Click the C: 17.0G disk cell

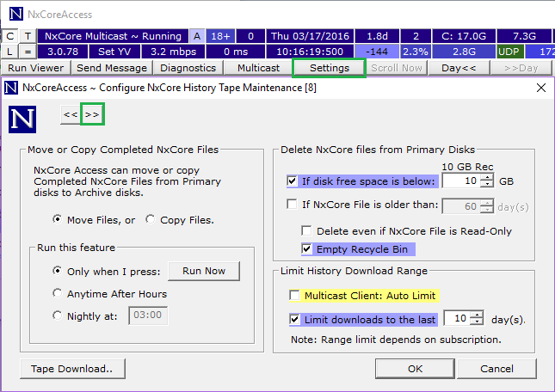point(464,36)
